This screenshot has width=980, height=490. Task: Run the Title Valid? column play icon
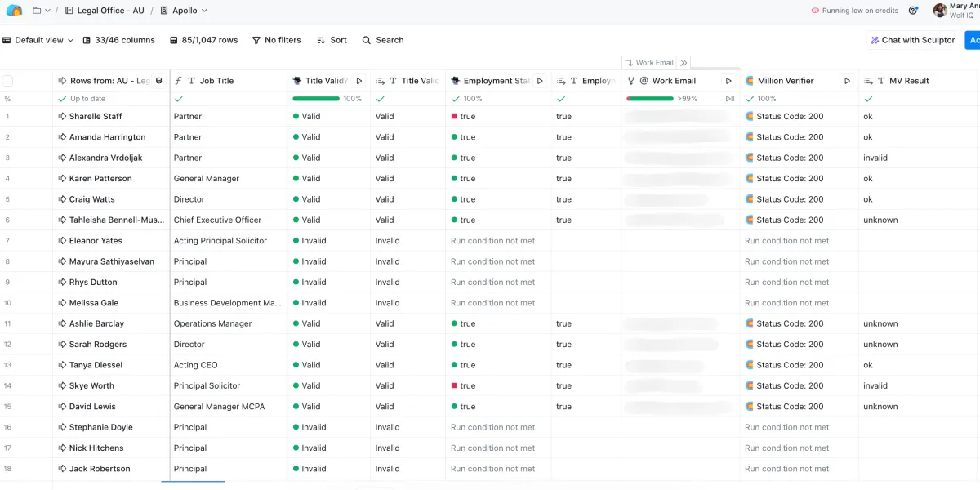359,81
